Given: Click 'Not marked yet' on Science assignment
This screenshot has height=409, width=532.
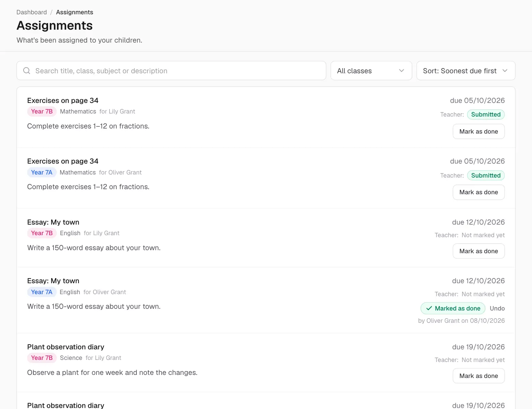Looking at the screenshot, I should coord(483,360).
